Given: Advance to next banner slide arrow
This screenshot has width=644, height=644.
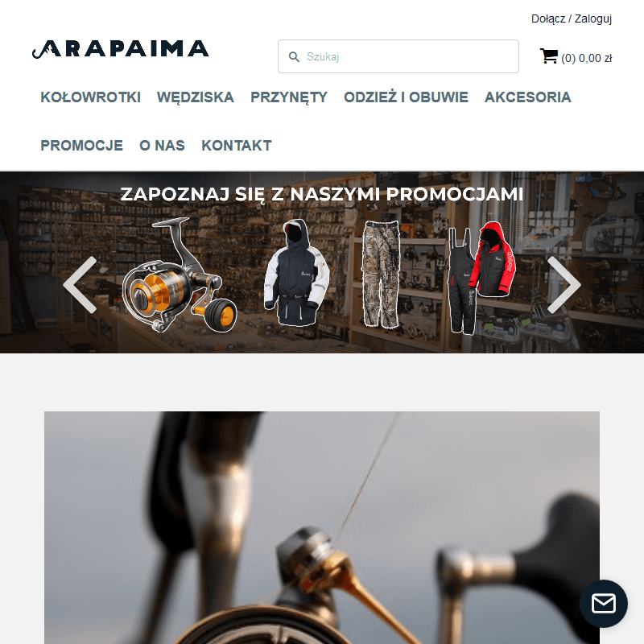Looking at the screenshot, I should pos(564,285).
